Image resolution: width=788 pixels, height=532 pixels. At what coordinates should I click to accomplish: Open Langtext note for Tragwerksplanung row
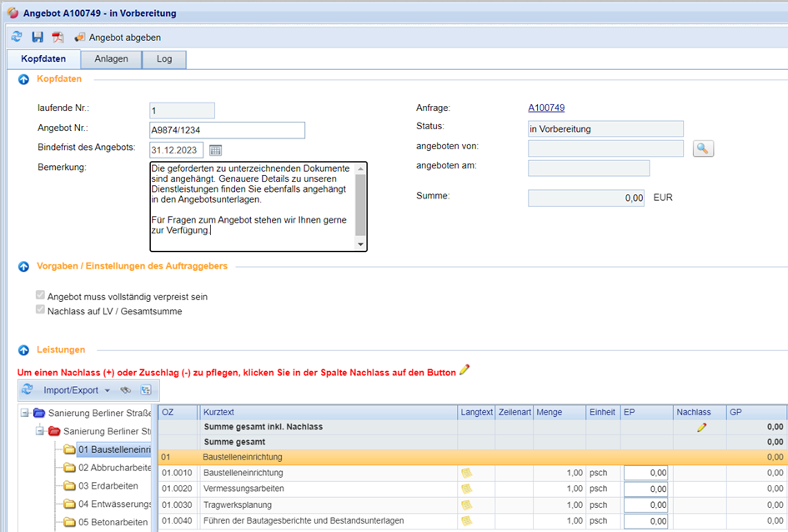pos(466,504)
